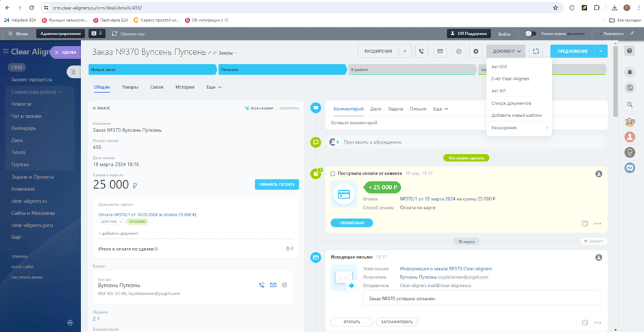Click the Оплачен stage in progress bar
644x332 pixels.
click(x=282, y=70)
